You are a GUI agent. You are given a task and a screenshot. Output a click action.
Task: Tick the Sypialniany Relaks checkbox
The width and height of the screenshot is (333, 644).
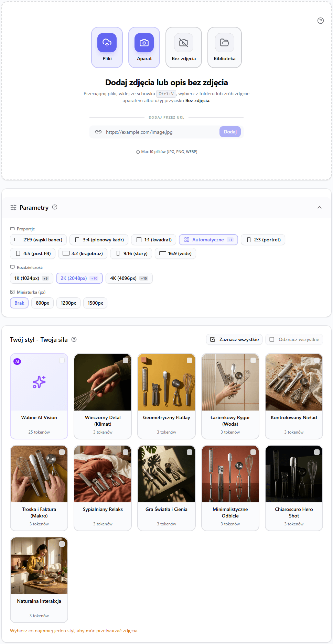(x=126, y=452)
